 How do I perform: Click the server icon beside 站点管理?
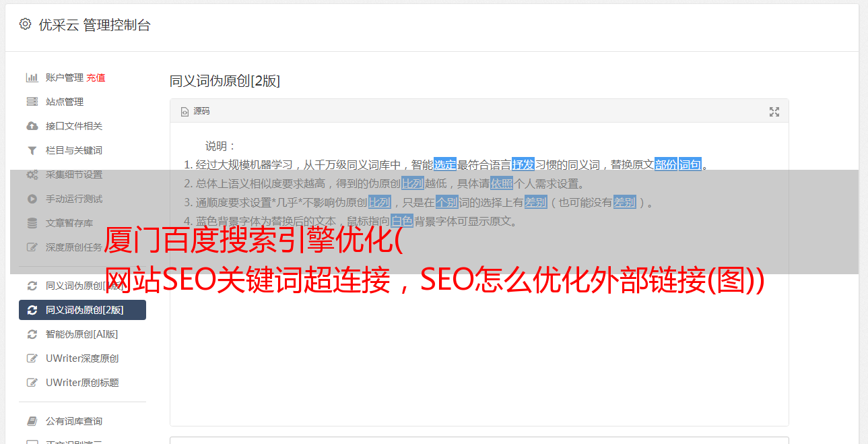[32, 102]
